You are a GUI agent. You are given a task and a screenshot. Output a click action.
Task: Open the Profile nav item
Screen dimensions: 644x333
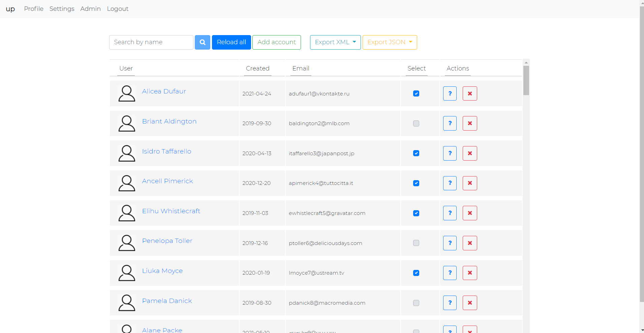coord(34,9)
